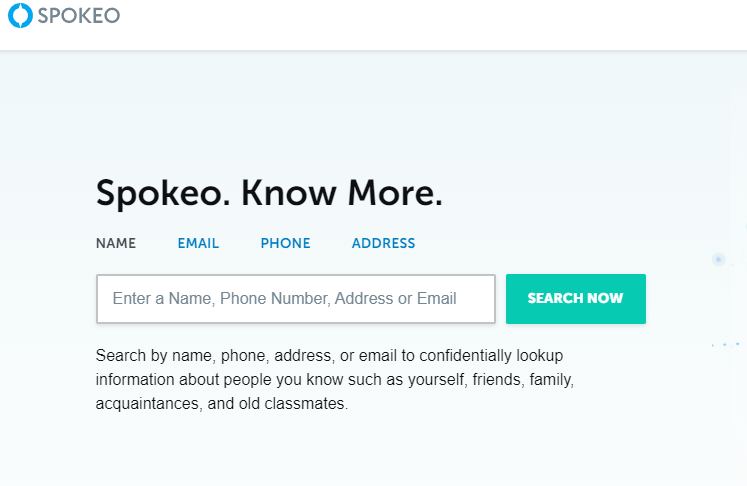Click "acquaintances, and old classmates" text line

click(x=221, y=405)
